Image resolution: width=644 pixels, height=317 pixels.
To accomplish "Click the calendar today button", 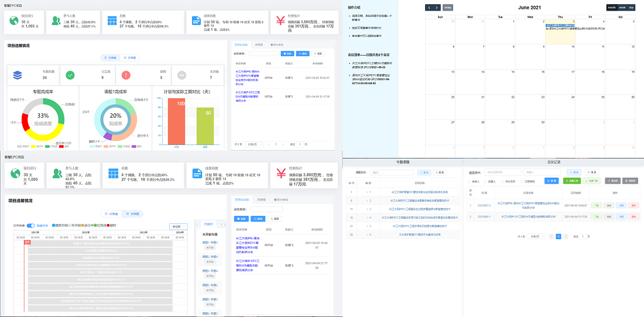I will [x=448, y=8].
